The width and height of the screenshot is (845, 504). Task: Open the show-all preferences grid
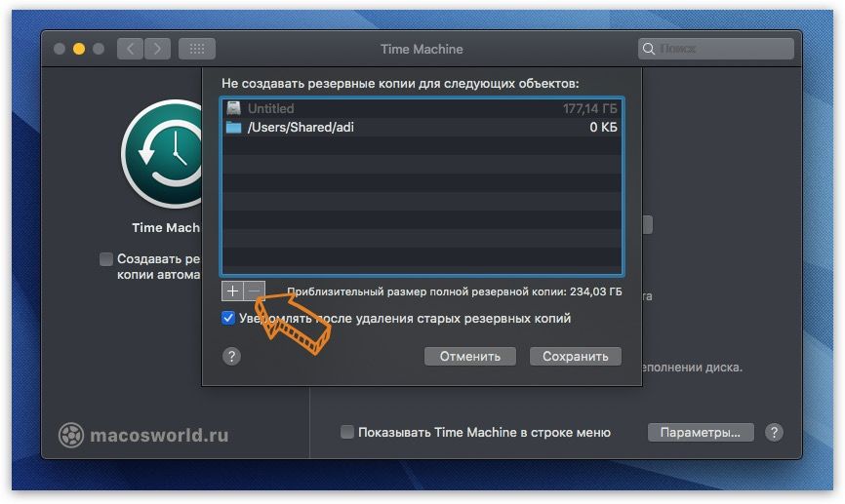click(x=197, y=49)
